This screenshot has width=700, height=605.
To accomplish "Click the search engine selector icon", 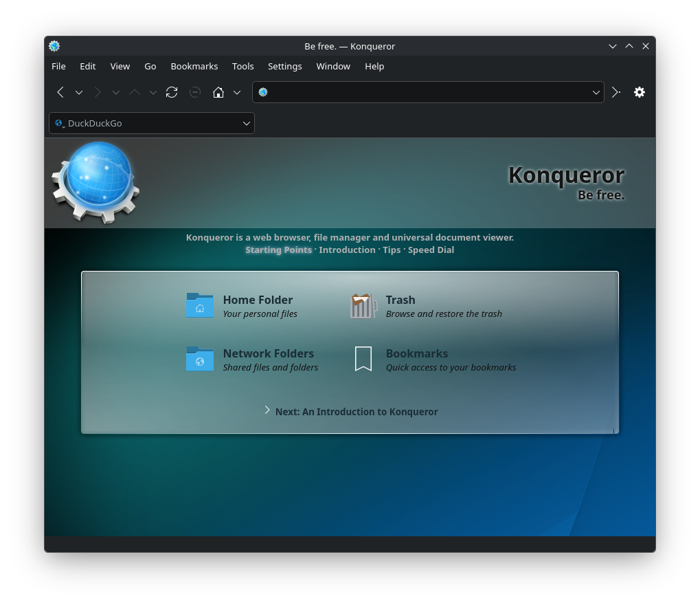I will [59, 123].
